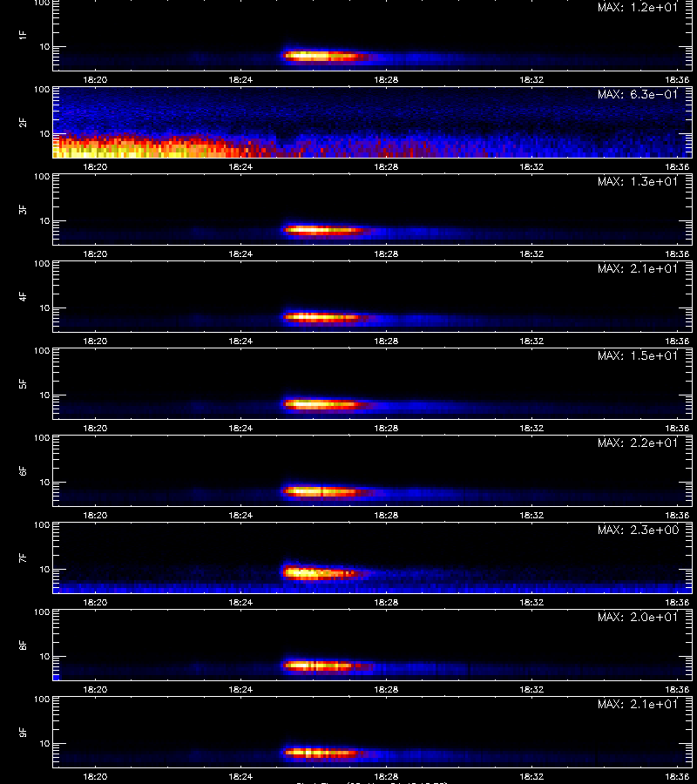The width and height of the screenshot is (697, 784).
Task: Click the 18:20 time label under panel 4F
Action: point(95,341)
